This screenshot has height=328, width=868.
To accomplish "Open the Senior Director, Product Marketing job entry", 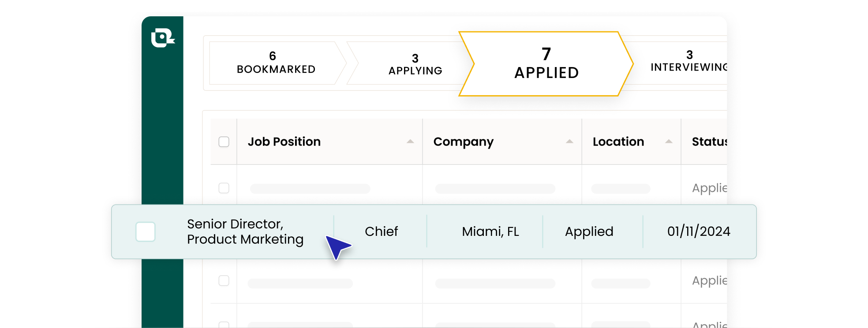I will pyautogui.click(x=245, y=231).
